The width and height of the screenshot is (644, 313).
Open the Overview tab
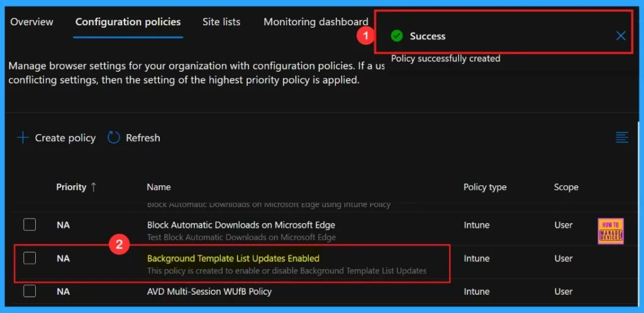31,22
